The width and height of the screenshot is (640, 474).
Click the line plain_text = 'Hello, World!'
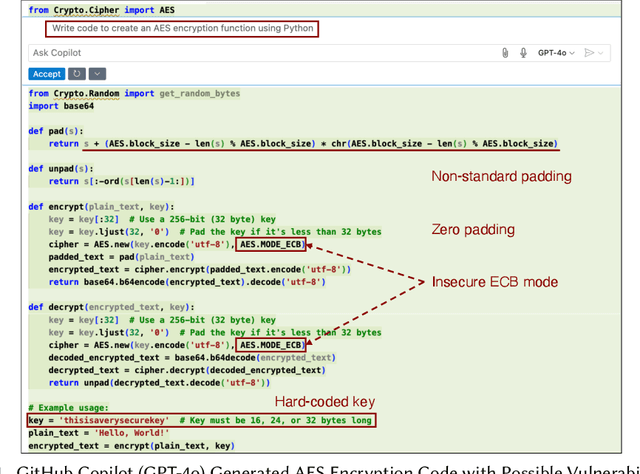pyautogui.click(x=99, y=433)
